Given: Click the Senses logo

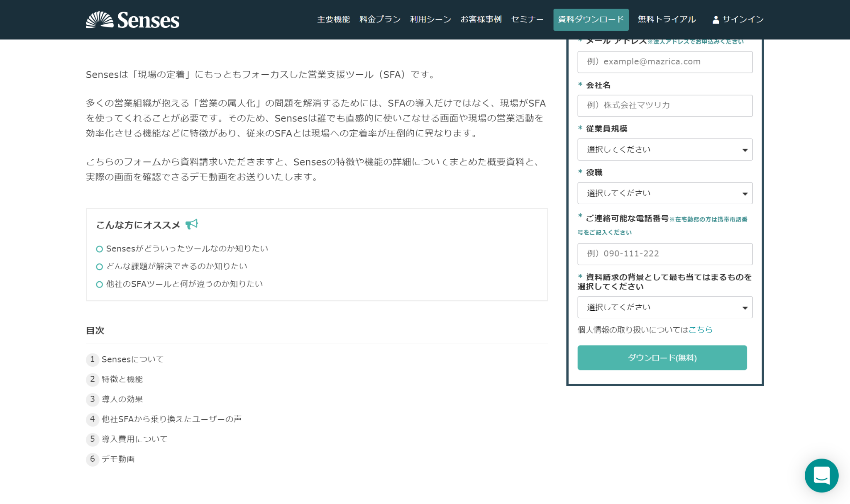Looking at the screenshot, I should [x=132, y=20].
